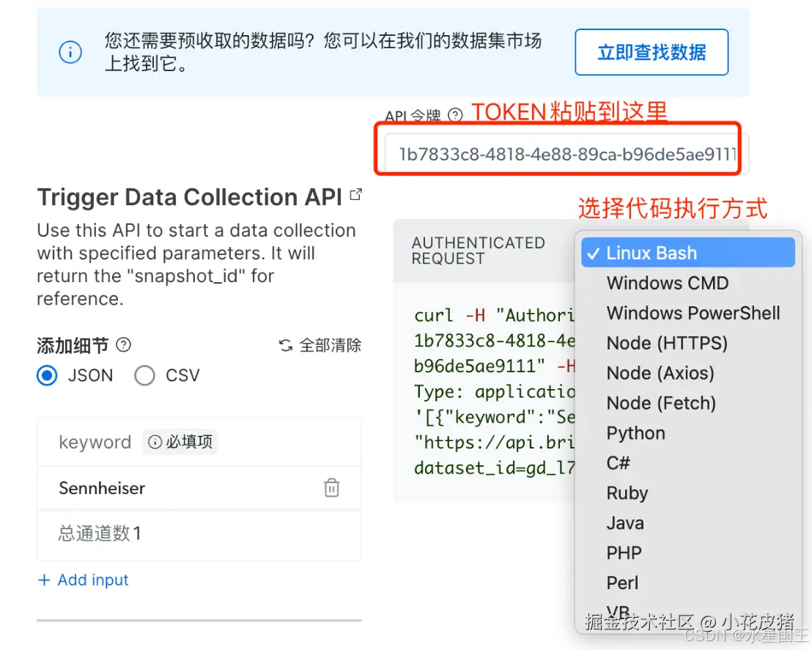
Task: Click the b96de5ae9111 line in code block
Action: coord(495,366)
